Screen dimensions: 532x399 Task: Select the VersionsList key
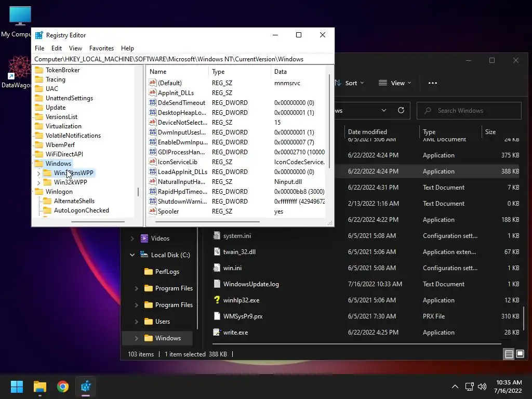point(61,117)
